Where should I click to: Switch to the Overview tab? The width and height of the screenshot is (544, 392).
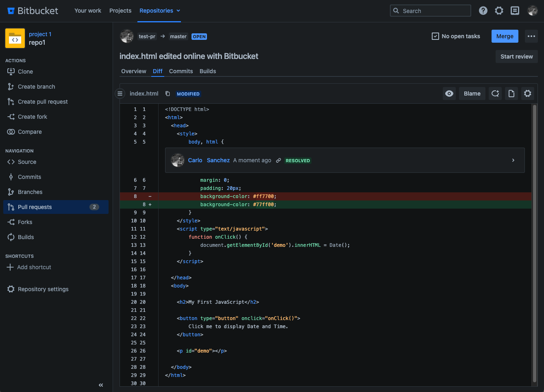(x=134, y=71)
